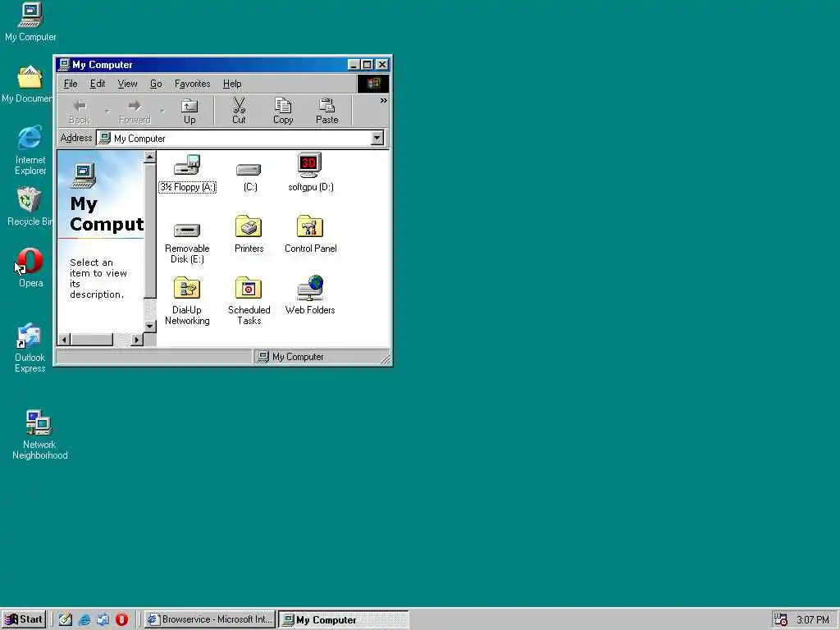Click the Windows logo throbber in the menu bar

[373, 84]
